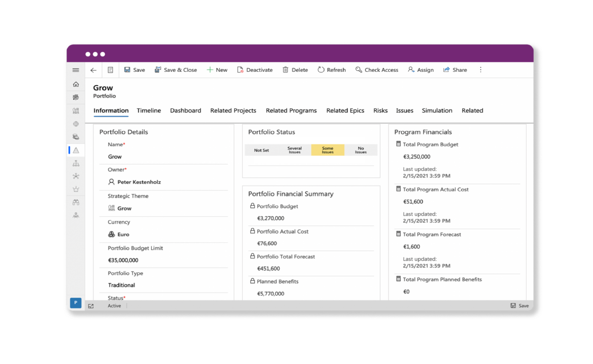593x364 pixels.
Task: Open the hierarchy chart icon in sidebar
Action: [76, 163]
